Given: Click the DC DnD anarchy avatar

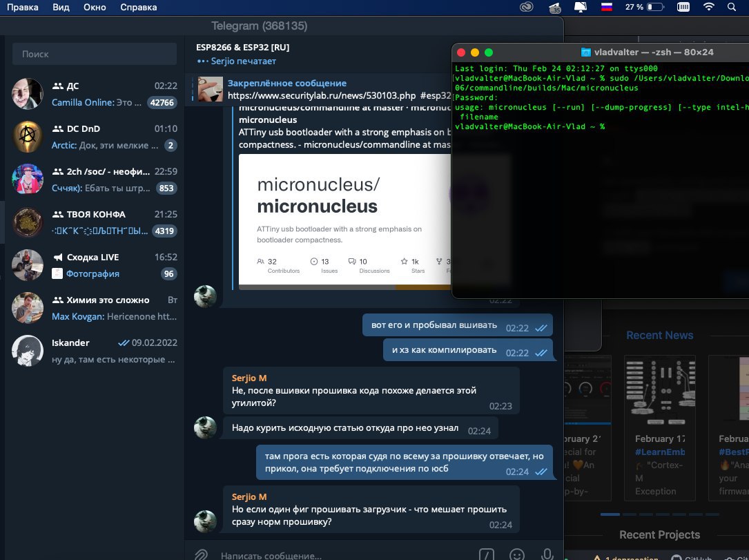Looking at the screenshot, I should tap(27, 137).
